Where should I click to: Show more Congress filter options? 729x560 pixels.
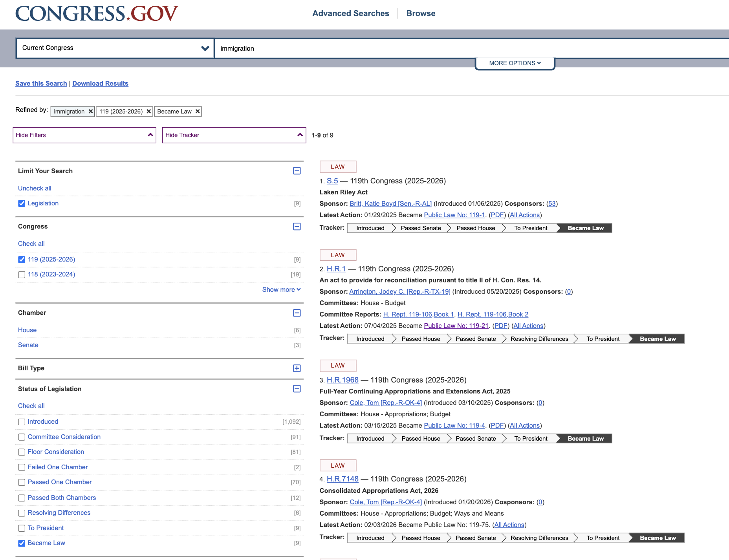281,289
